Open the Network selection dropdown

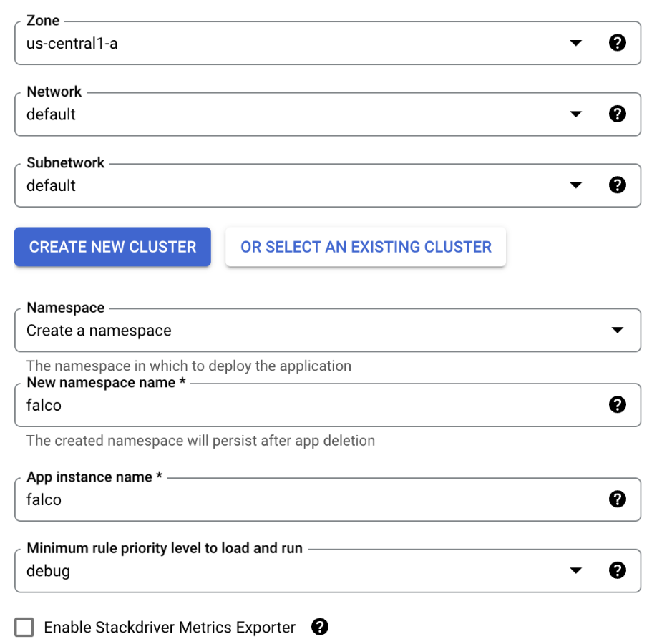click(576, 114)
